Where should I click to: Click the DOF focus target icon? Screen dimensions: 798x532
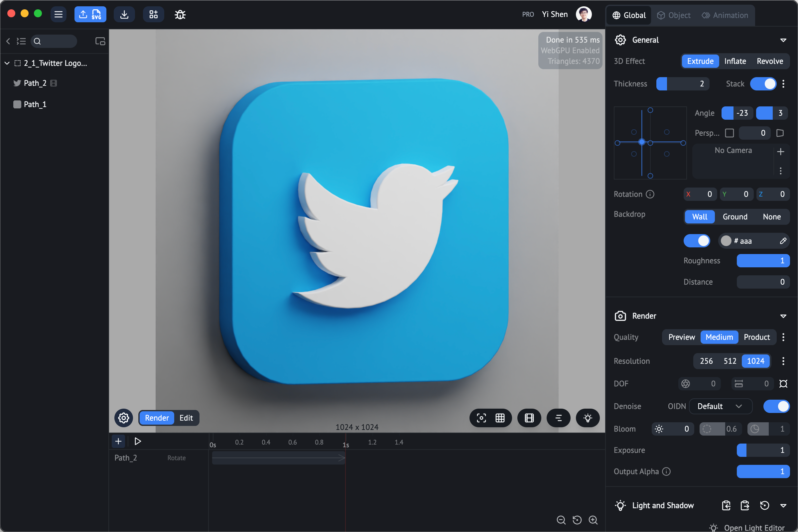coord(783,384)
